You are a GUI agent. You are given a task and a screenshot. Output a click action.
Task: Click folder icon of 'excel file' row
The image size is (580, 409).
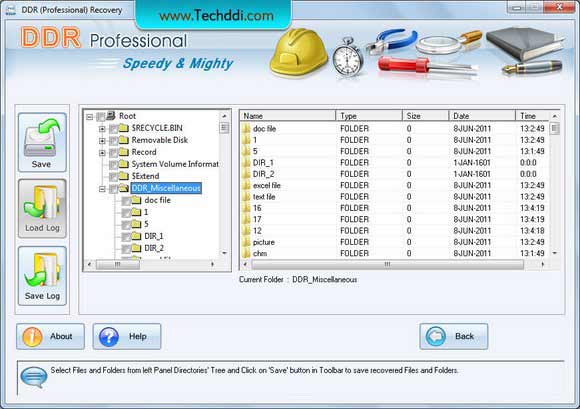pos(246,185)
